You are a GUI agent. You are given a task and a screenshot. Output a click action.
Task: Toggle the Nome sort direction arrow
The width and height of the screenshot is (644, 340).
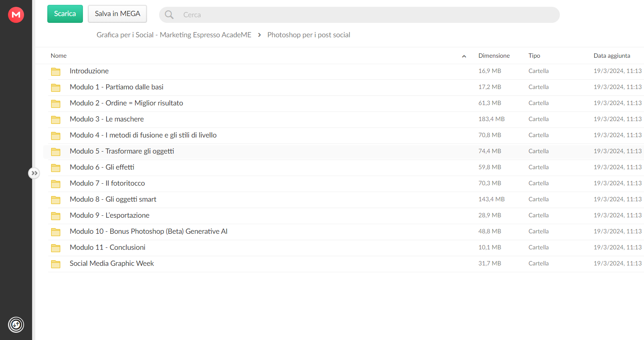464,56
